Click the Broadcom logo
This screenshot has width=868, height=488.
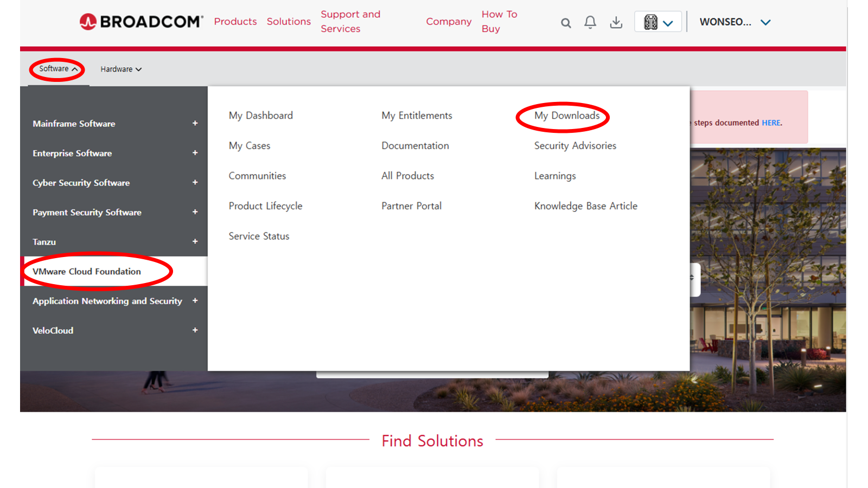141,22
